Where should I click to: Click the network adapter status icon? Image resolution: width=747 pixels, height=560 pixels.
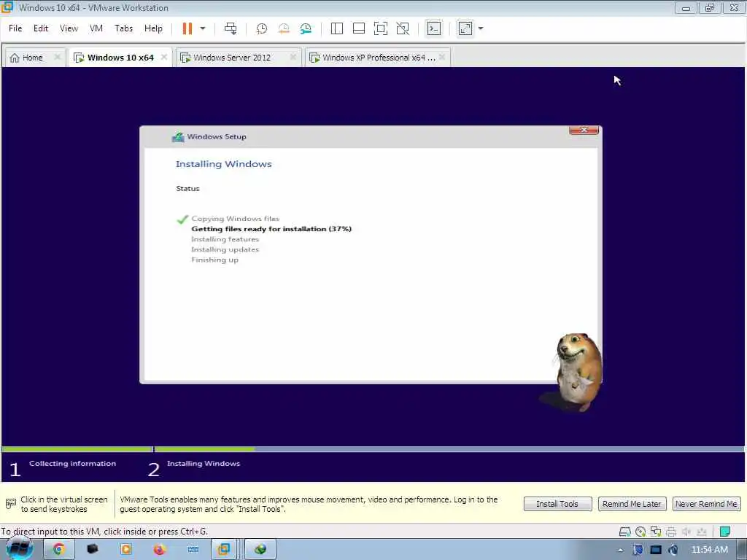(656, 532)
